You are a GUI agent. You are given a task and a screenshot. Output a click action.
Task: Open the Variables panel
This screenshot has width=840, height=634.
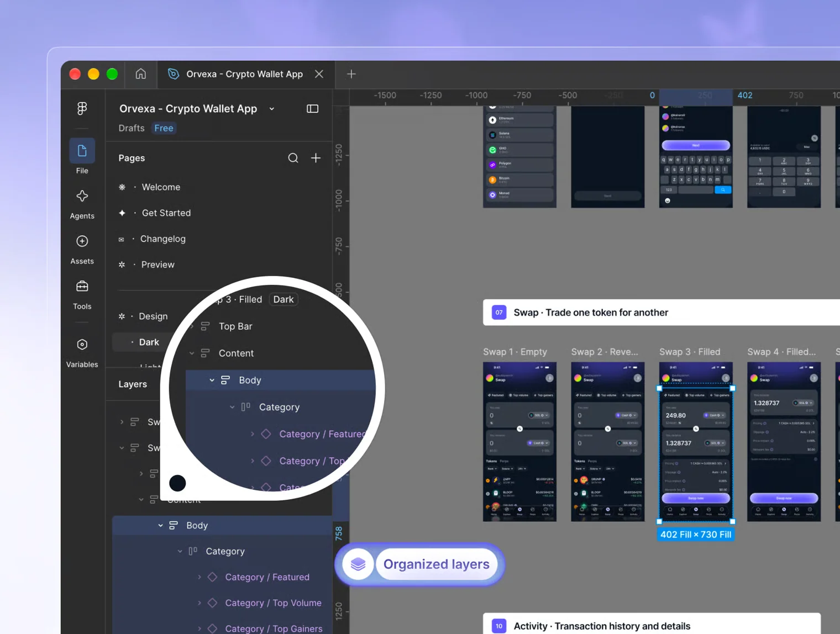point(82,353)
